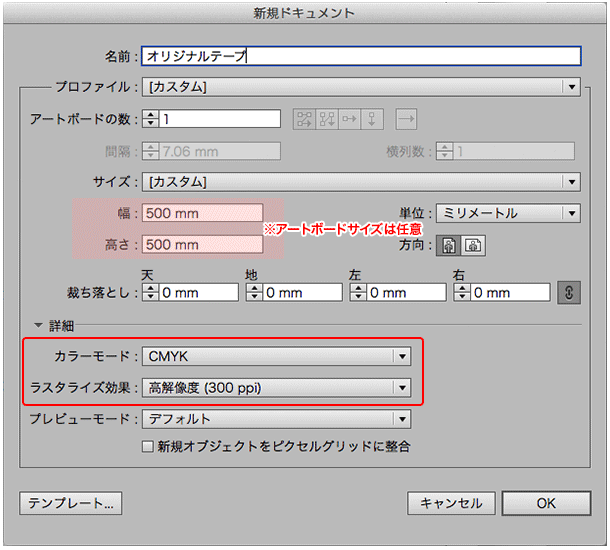
Task: Click the artboard count stepper arrows
Action: pyautogui.click(x=150, y=119)
